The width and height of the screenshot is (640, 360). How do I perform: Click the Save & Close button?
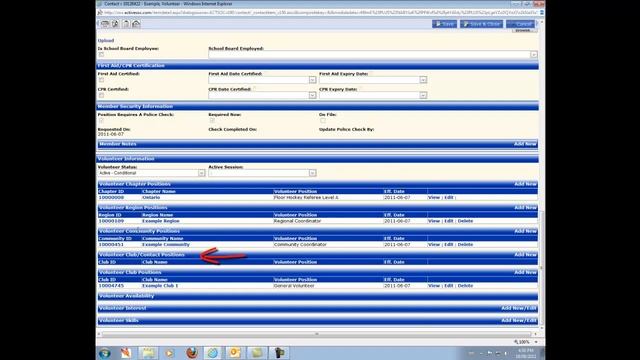(481, 24)
